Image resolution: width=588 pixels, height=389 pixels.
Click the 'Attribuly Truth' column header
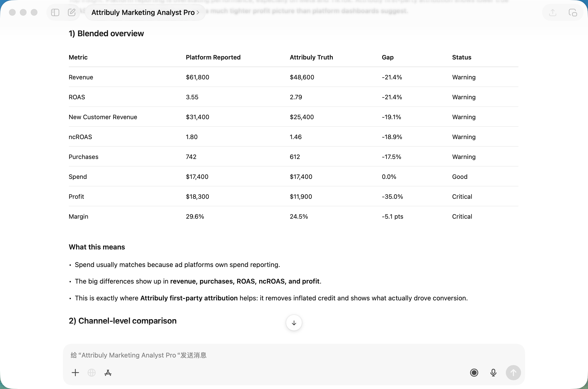click(311, 57)
